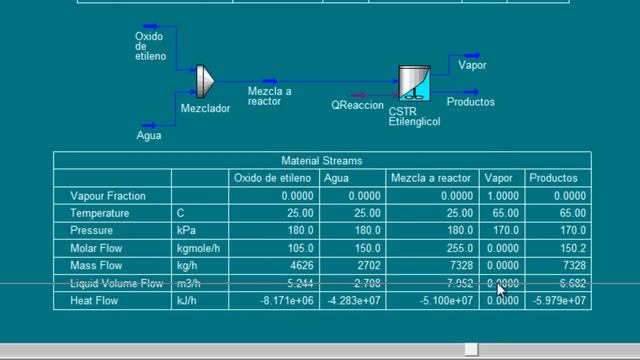Click heat flow value -5.100e+07
Image resolution: width=640 pixels, height=360 pixels.
click(446, 300)
